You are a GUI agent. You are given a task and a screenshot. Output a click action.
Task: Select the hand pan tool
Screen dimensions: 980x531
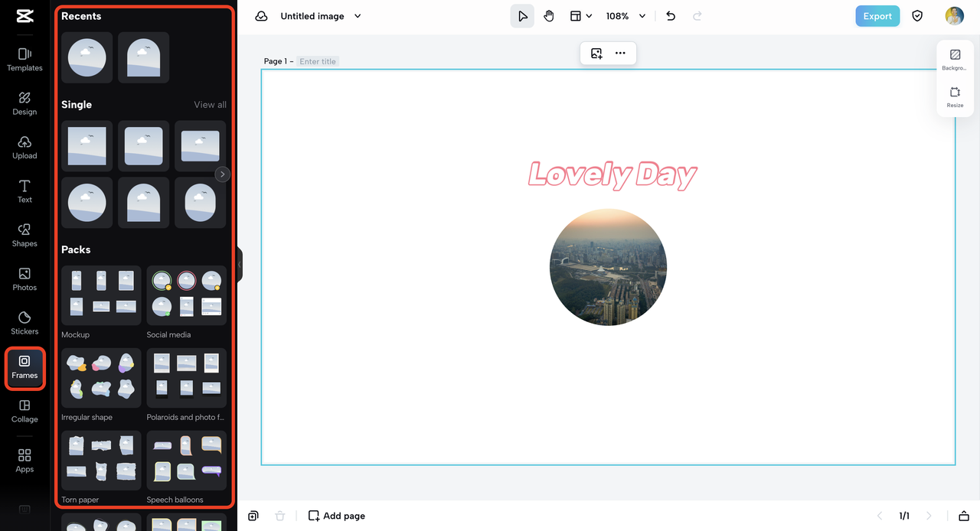click(x=549, y=16)
